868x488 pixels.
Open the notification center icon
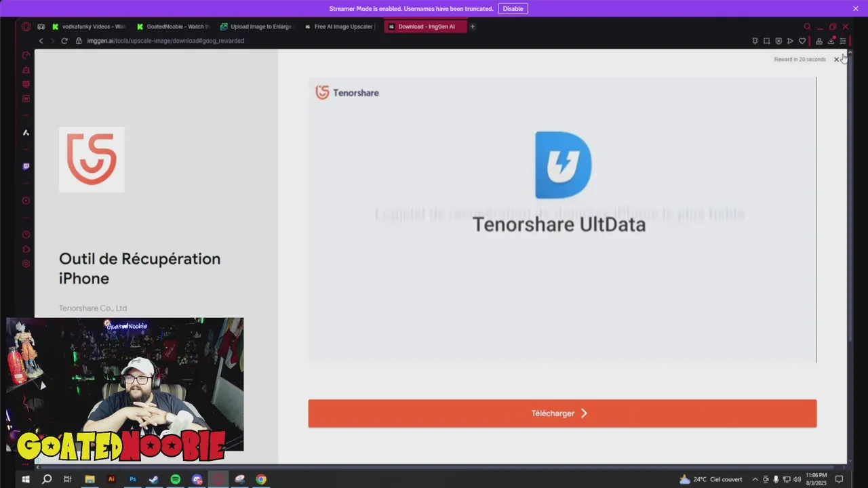pyautogui.click(x=839, y=479)
